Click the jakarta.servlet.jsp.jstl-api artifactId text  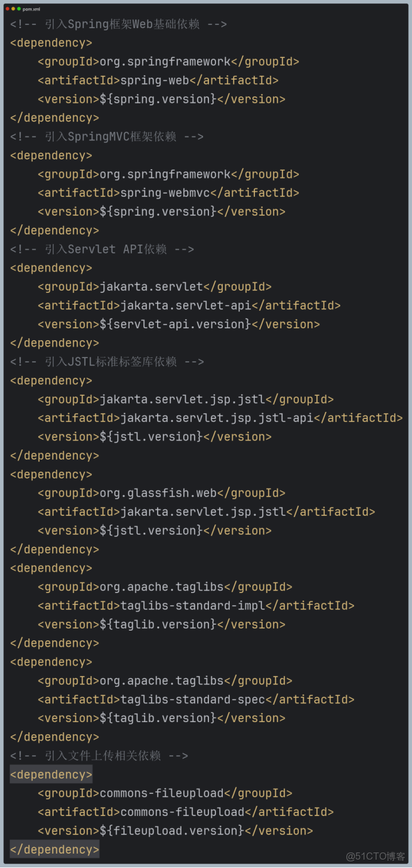[x=217, y=418]
